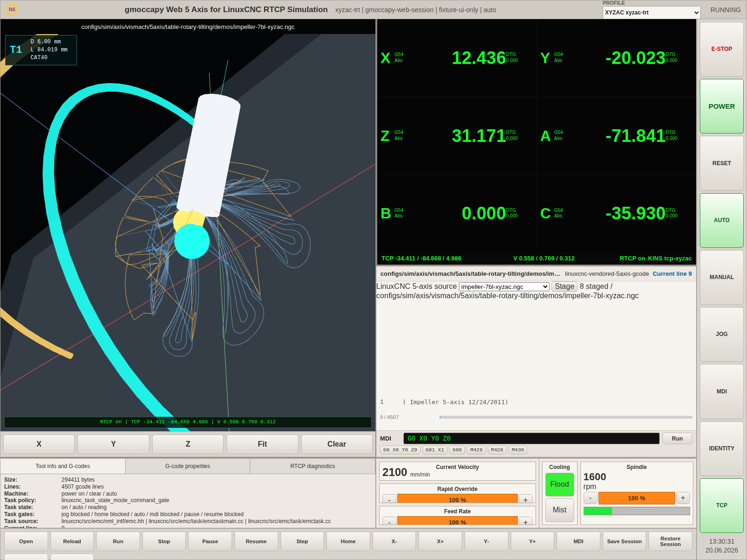
Task: Click the Step button
Action: click(x=302, y=541)
